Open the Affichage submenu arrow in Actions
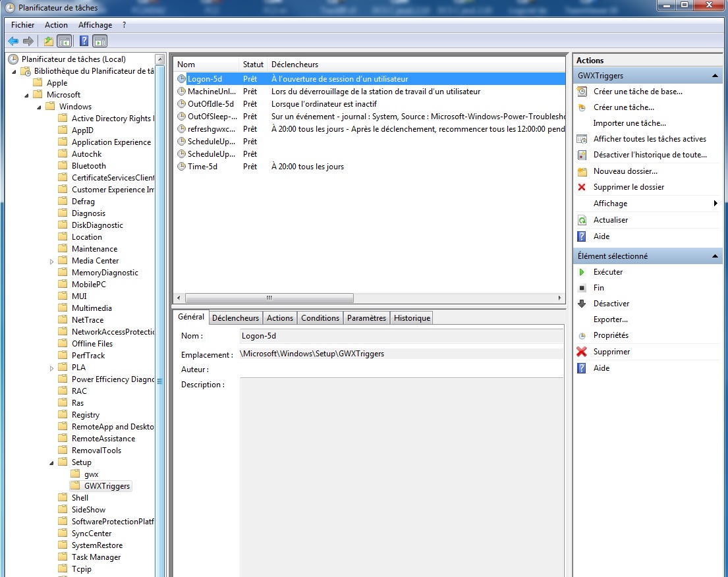This screenshot has width=728, height=577. 715,204
